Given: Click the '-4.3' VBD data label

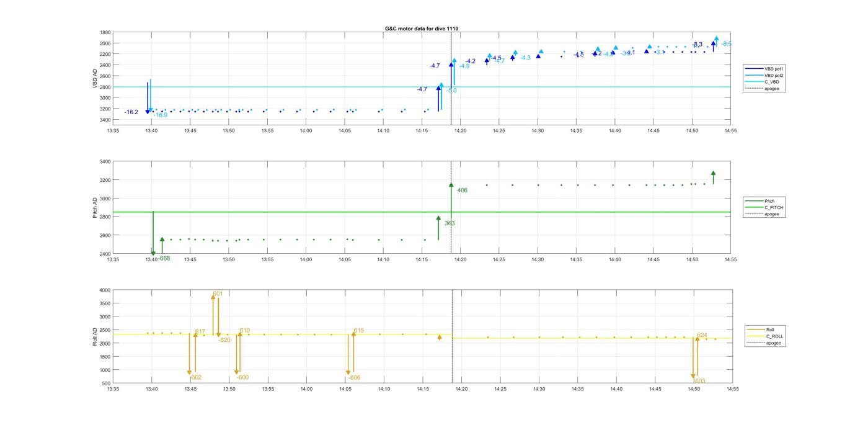Looking at the screenshot, I should (x=525, y=58).
